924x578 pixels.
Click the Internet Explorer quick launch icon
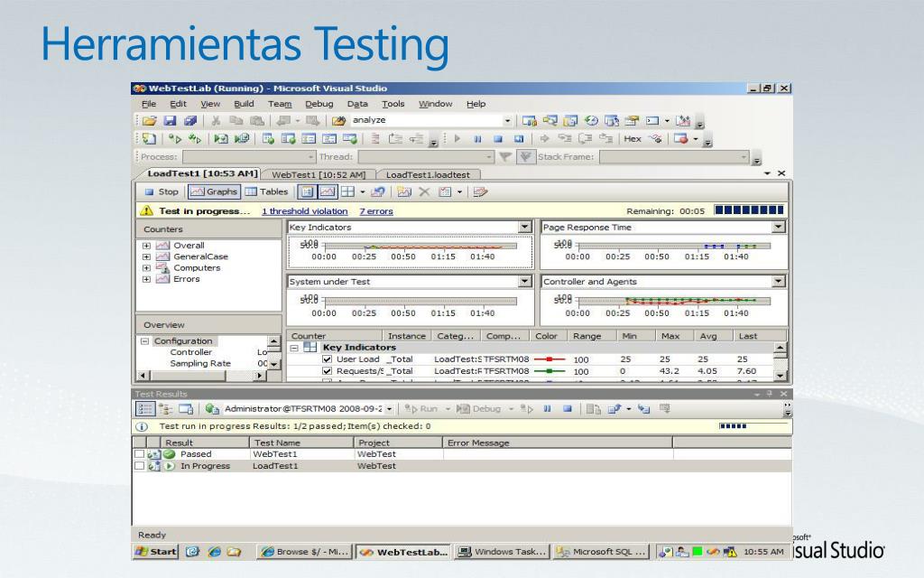[214, 552]
